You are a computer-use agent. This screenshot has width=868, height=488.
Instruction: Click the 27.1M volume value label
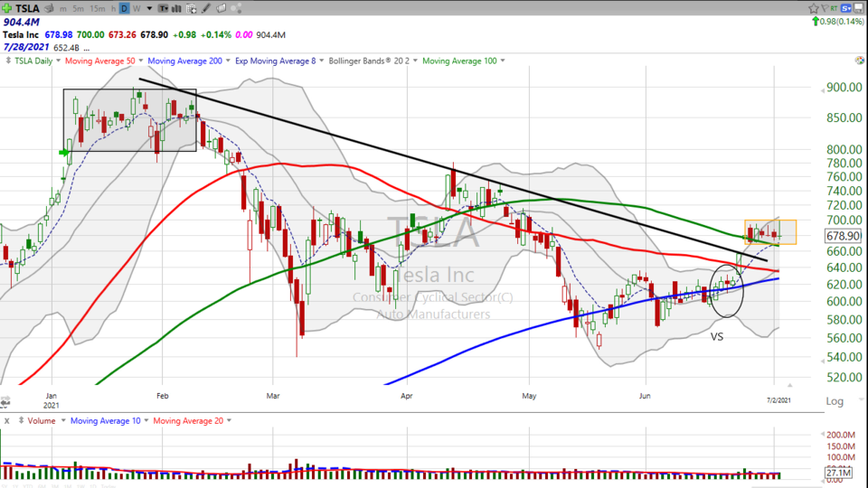point(838,473)
